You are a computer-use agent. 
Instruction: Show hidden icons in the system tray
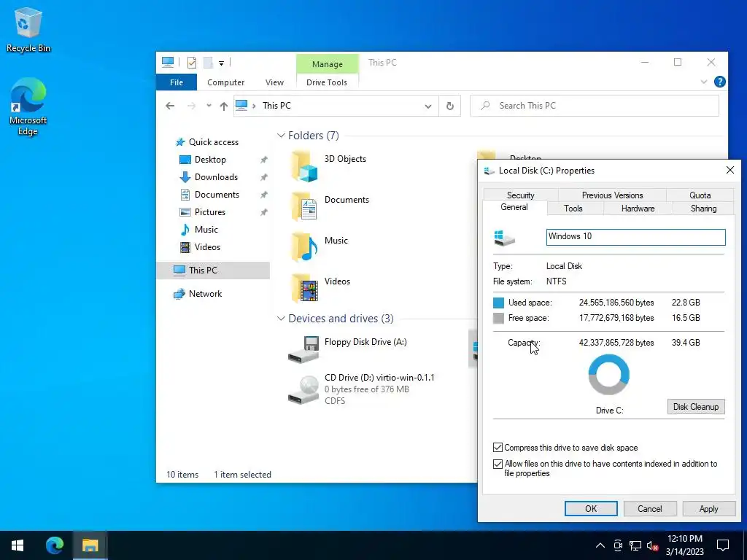pyautogui.click(x=600, y=545)
